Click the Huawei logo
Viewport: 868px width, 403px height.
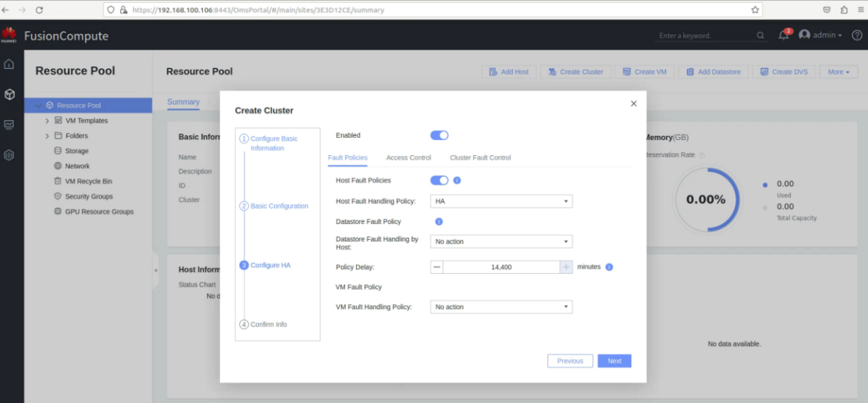tap(9, 35)
